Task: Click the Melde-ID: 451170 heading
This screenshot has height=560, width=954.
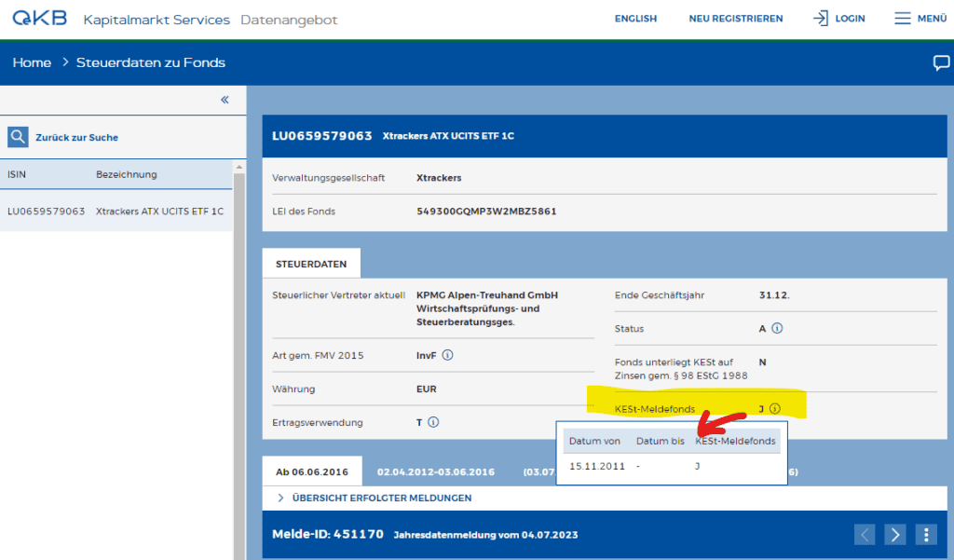Action: coord(328,535)
